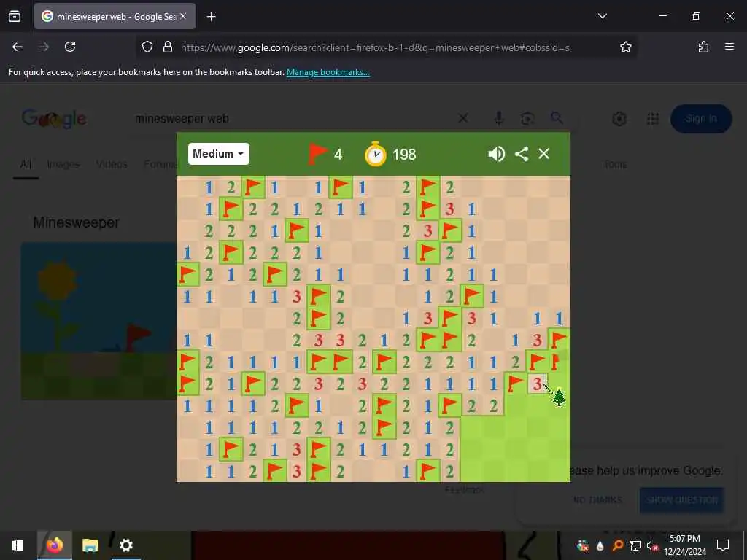
Task: Click the network tray icon
Action: click(635, 545)
